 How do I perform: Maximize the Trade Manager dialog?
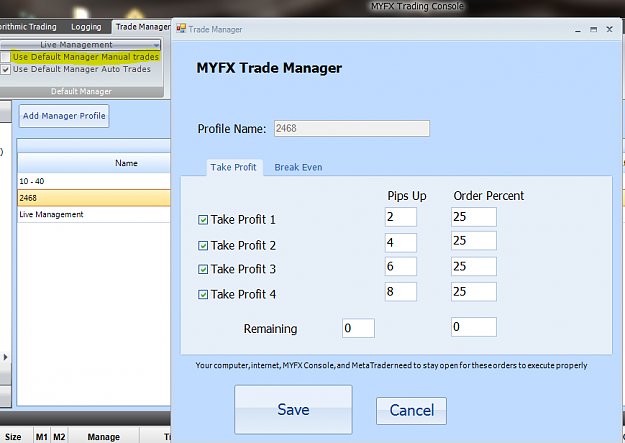[594, 30]
